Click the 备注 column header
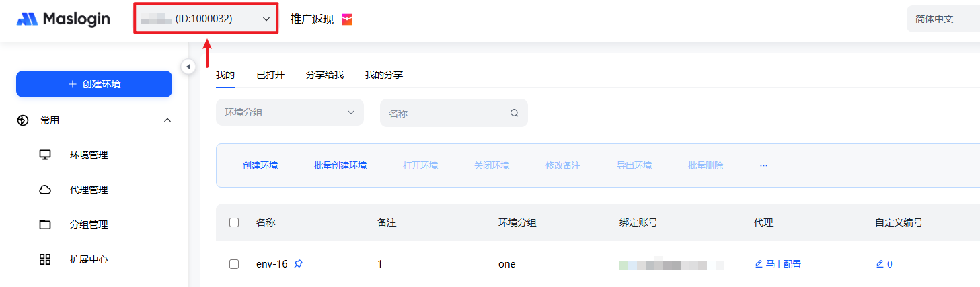Image resolution: width=980 pixels, height=287 pixels. click(387, 222)
